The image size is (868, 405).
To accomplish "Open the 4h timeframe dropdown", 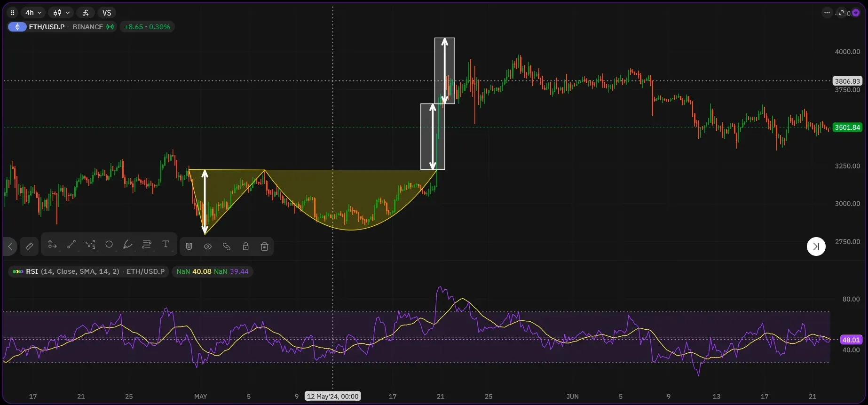I will pos(33,13).
